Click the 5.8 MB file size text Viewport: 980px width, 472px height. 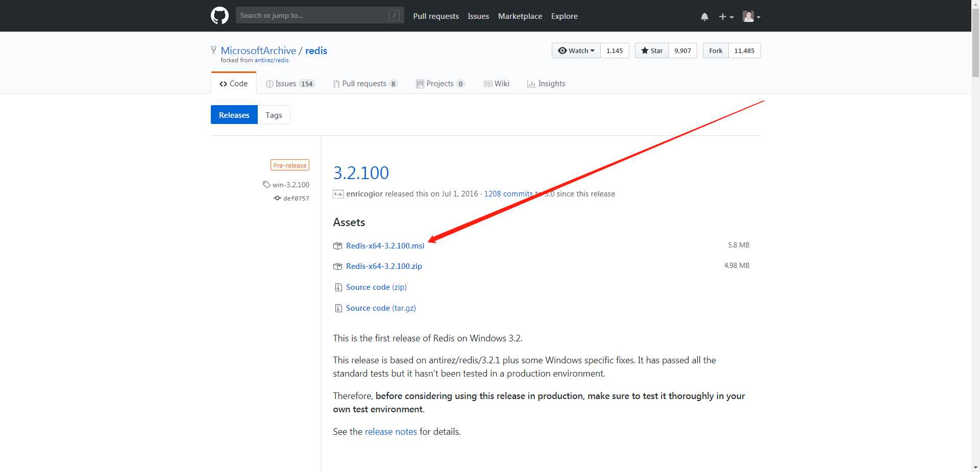pos(739,245)
